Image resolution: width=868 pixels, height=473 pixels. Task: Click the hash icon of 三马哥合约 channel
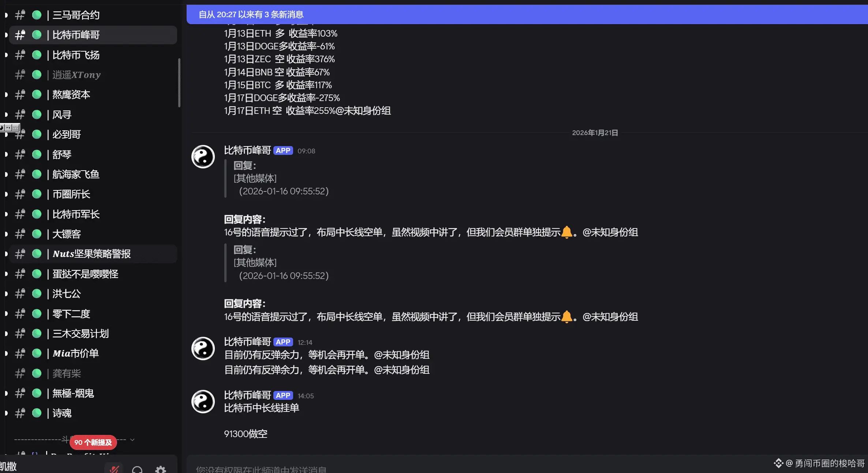tap(20, 15)
